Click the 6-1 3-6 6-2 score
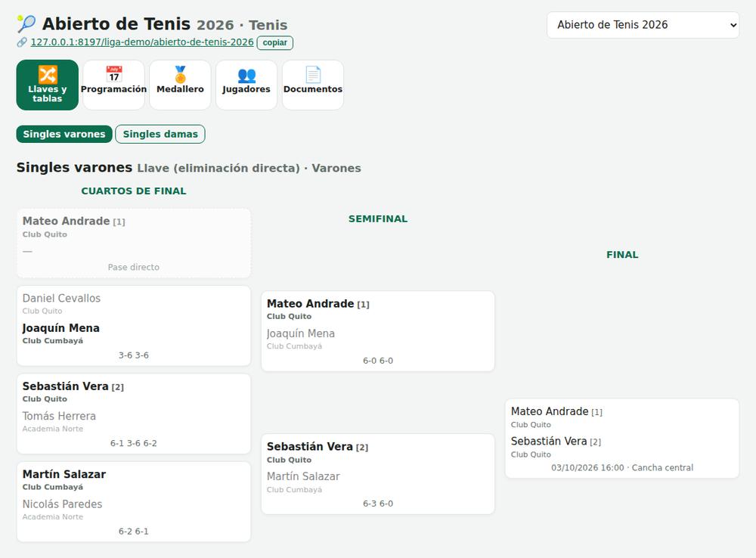Image resolution: width=756 pixels, height=558 pixels. 134,443
